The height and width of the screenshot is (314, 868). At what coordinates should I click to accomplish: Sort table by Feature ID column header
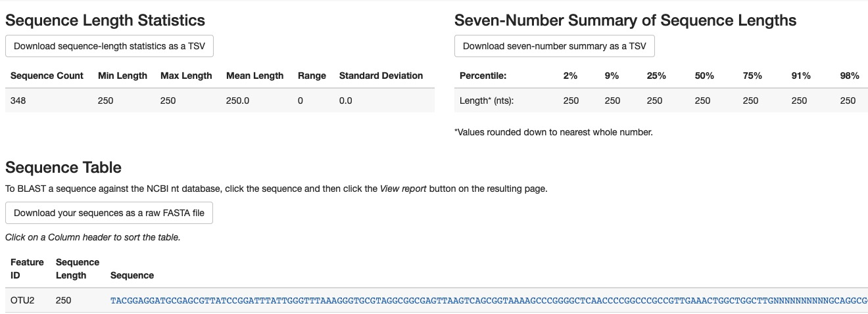(27, 269)
